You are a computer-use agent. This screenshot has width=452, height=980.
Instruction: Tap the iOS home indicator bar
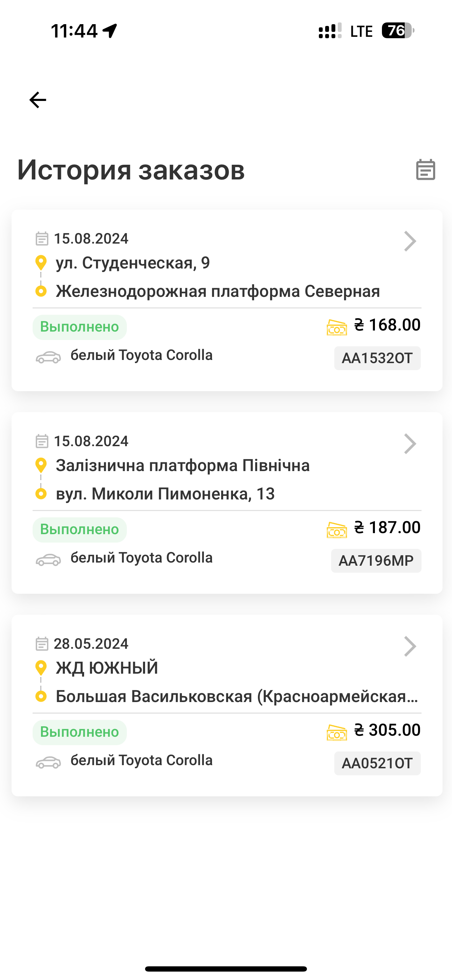pyautogui.click(x=226, y=968)
